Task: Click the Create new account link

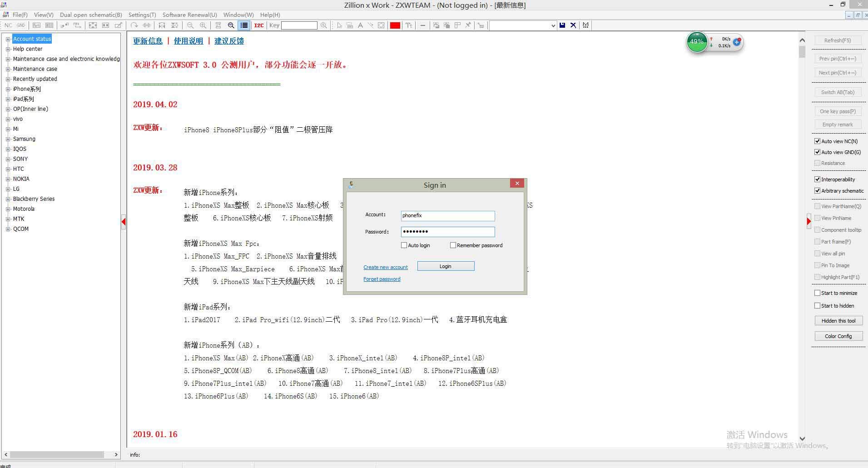Action: 385,267
